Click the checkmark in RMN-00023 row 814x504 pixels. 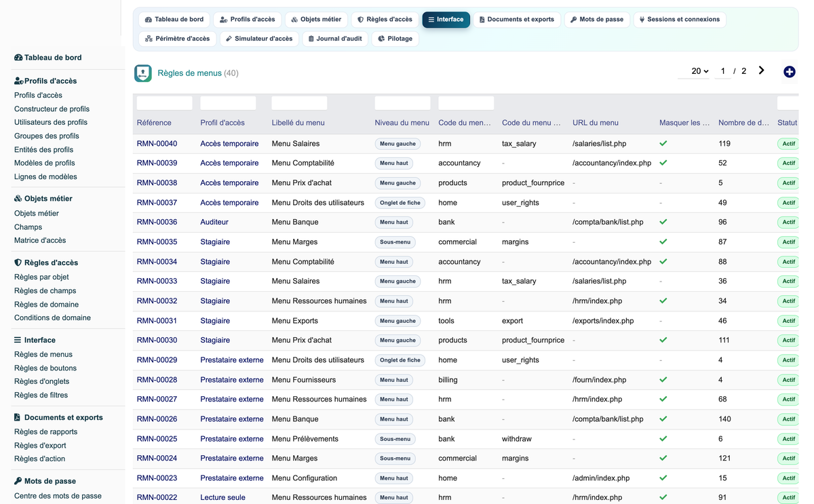(x=663, y=478)
